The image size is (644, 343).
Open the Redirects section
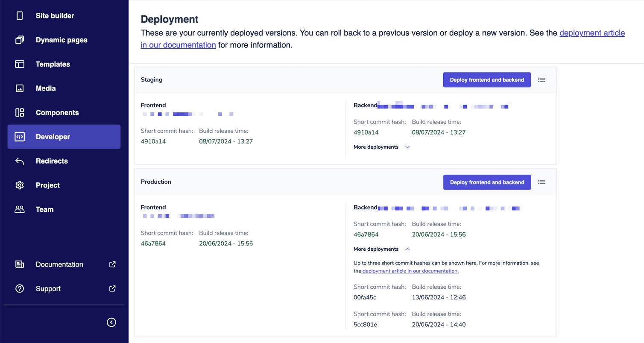[52, 161]
